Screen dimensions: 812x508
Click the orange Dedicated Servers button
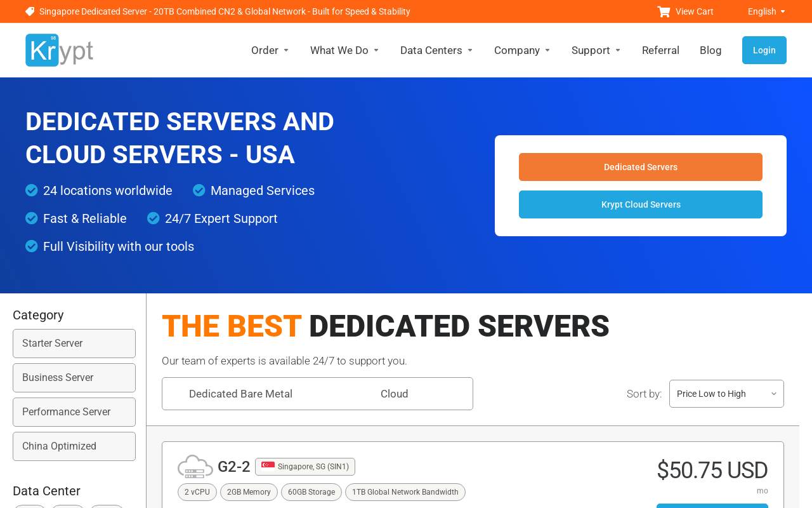641,167
